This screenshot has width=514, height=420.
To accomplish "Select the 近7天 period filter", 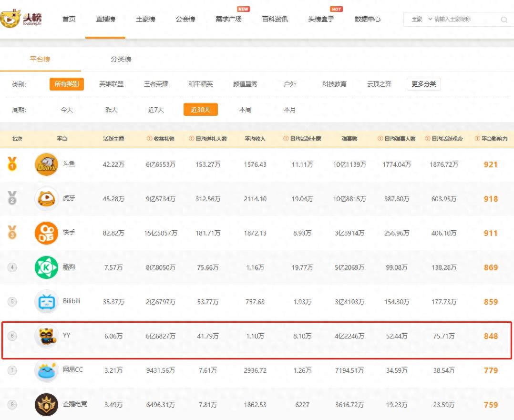I will 156,110.
